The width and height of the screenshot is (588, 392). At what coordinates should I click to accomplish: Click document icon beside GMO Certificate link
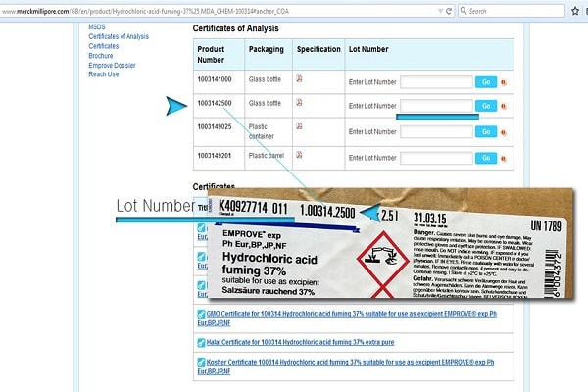(201, 314)
